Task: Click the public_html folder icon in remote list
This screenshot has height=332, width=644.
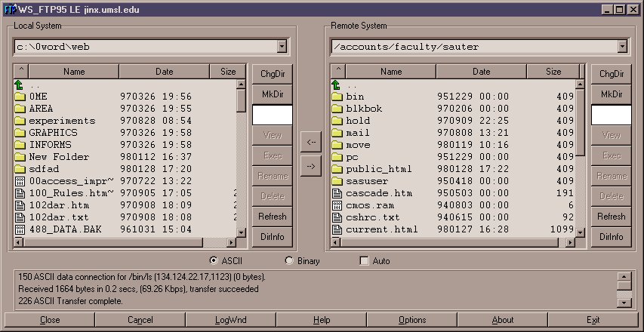Action: click(337, 169)
